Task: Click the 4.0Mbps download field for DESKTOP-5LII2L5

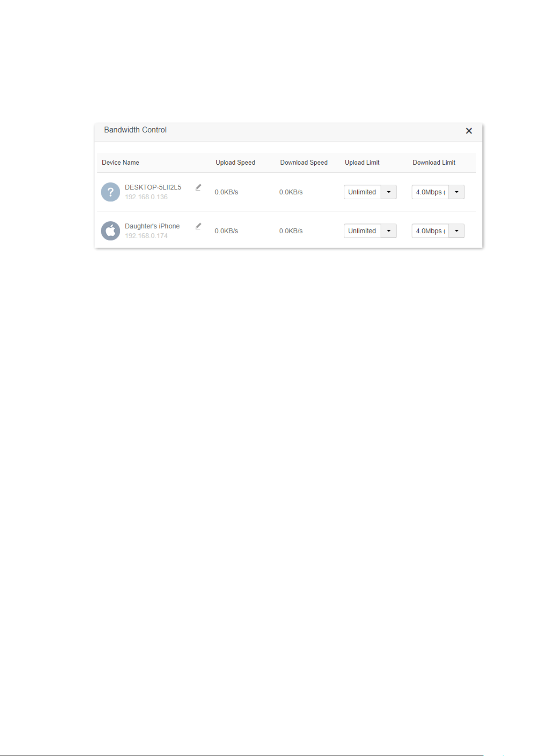Action: tap(430, 192)
